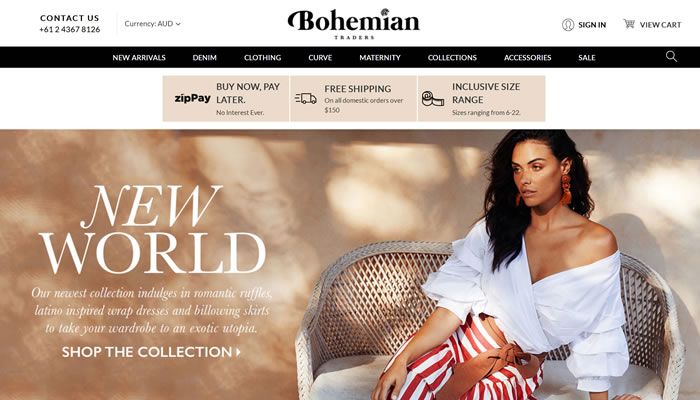Screen dimensions: 700x400
Task: Expand the Currency AUD dropdown
Action: tap(152, 24)
